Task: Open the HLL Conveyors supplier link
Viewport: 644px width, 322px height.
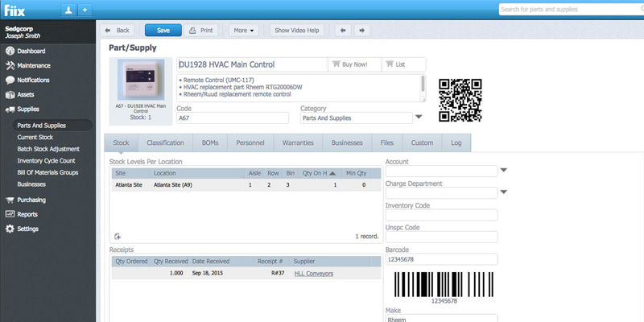Action: [314, 274]
